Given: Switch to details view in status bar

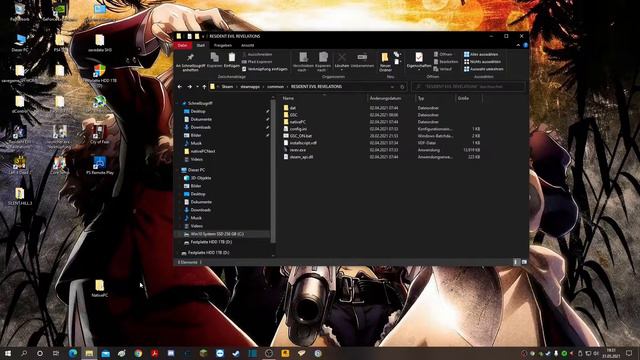Looking at the screenshot, I should tap(516, 262).
